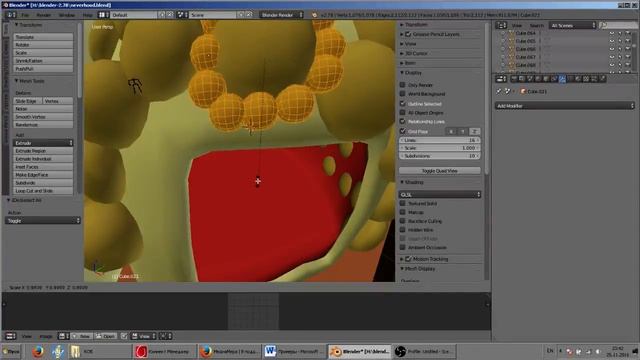Toggle the Relationship Lines checkbox
The width and height of the screenshot is (640, 360).
pyautogui.click(x=402, y=122)
